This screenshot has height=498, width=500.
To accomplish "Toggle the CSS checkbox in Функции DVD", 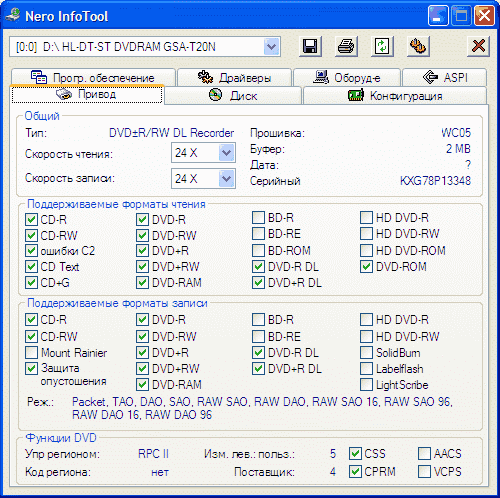I will (x=355, y=453).
